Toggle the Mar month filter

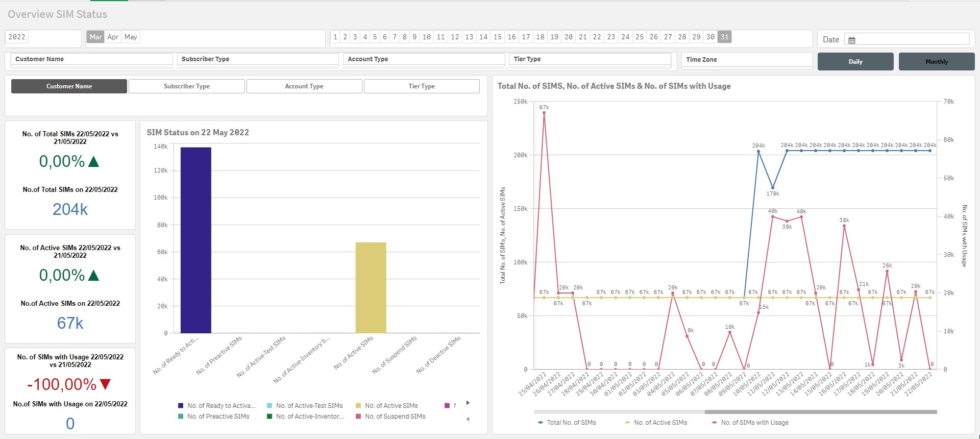pyautogui.click(x=95, y=37)
